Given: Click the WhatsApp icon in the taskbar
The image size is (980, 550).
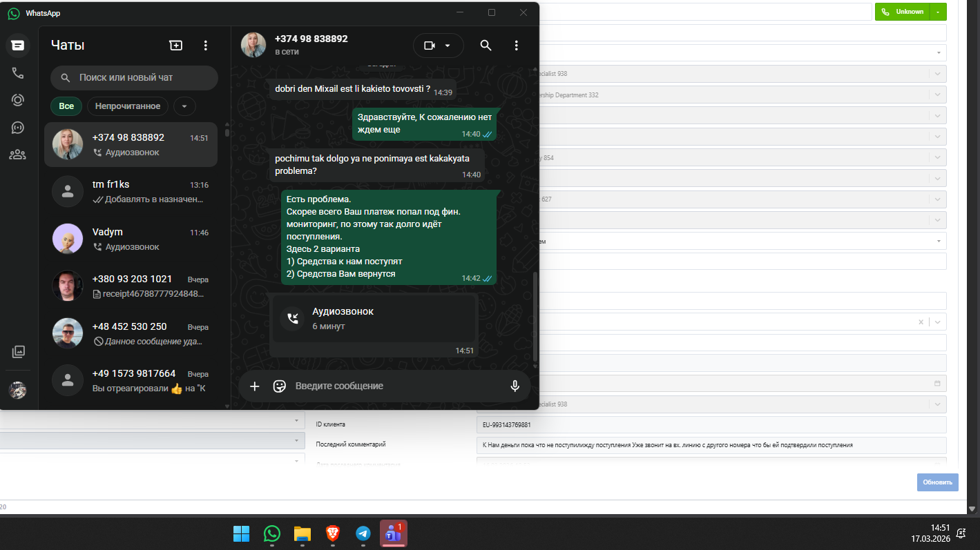Looking at the screenshot, I should click(272, 533).
